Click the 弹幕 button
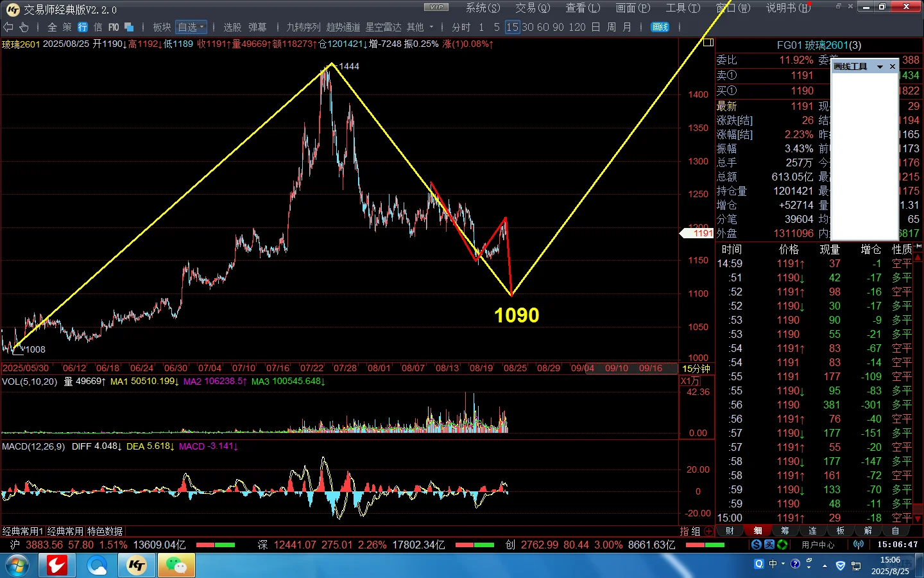924x578 pixels. (257, 27)
